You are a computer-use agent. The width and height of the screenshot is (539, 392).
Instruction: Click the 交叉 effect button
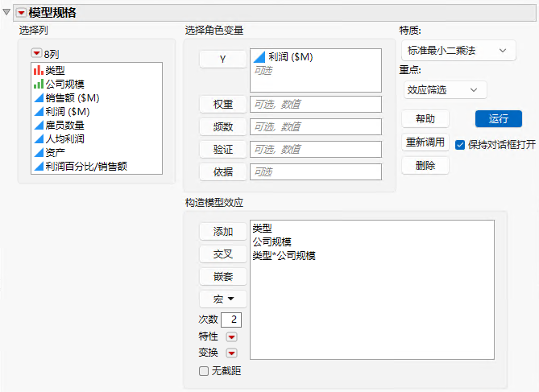tap(222, 254)
